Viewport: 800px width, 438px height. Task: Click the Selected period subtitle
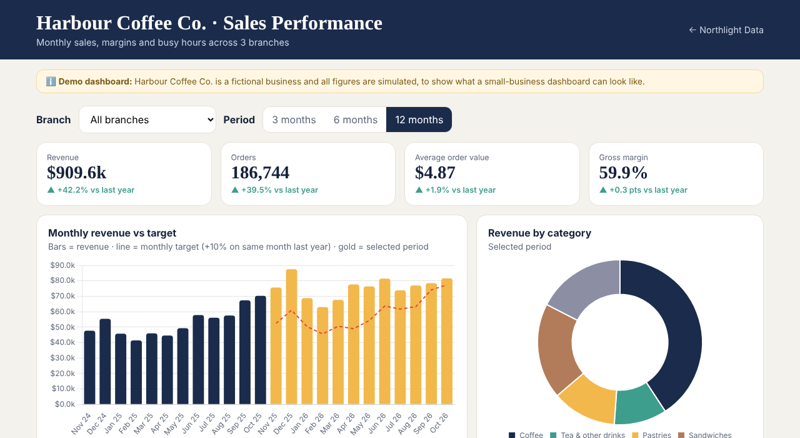click(519, 247)
